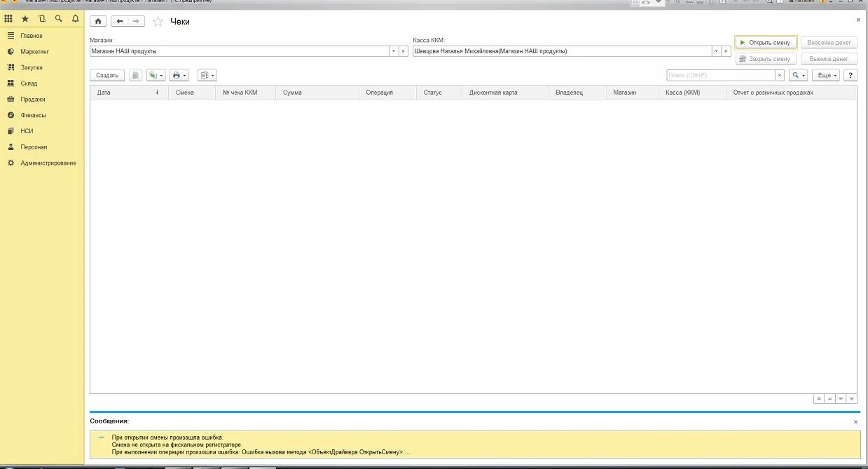Clear the Касса ККМ field

(x=726, y=51)
